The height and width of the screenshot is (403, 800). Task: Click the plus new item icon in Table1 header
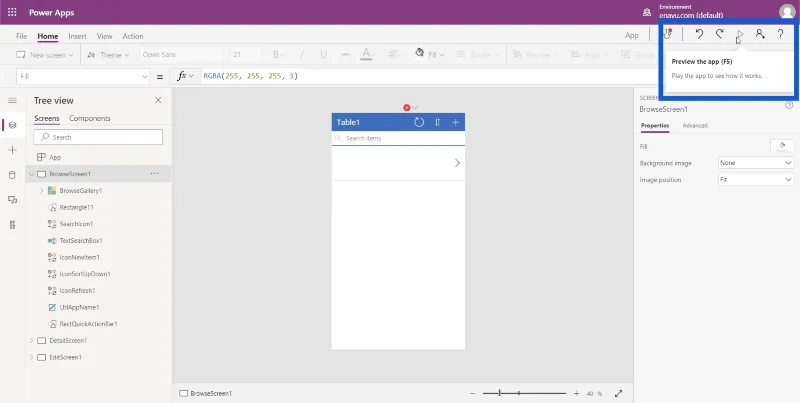click(x=456, y=122)
